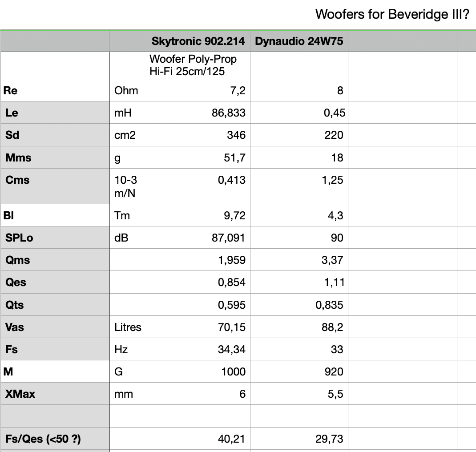The width and height of the screenshot is (476, 452).
Task: Select the Qes row label
Action: 55,282
